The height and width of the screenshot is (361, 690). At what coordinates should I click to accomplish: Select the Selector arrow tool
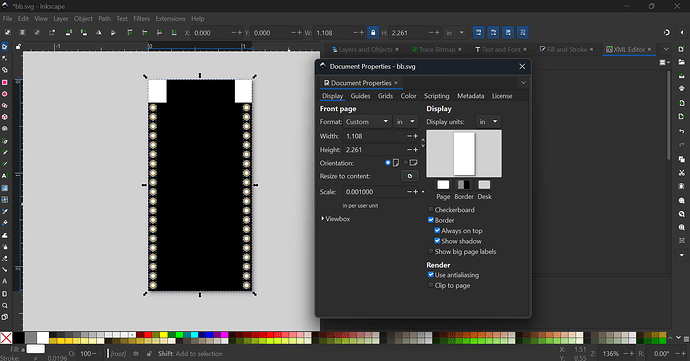click(x=4, y=47)
